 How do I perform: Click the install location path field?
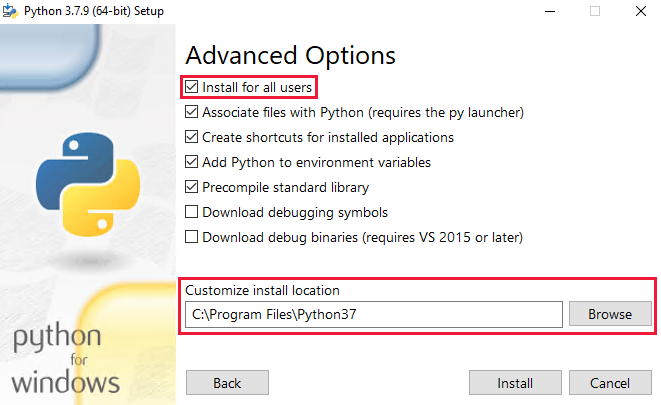[374, 314]
